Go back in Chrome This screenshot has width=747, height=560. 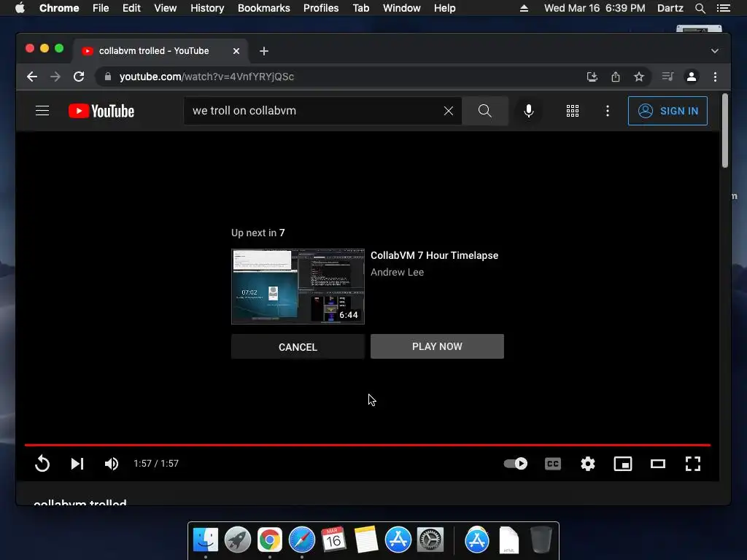point(32,77)
